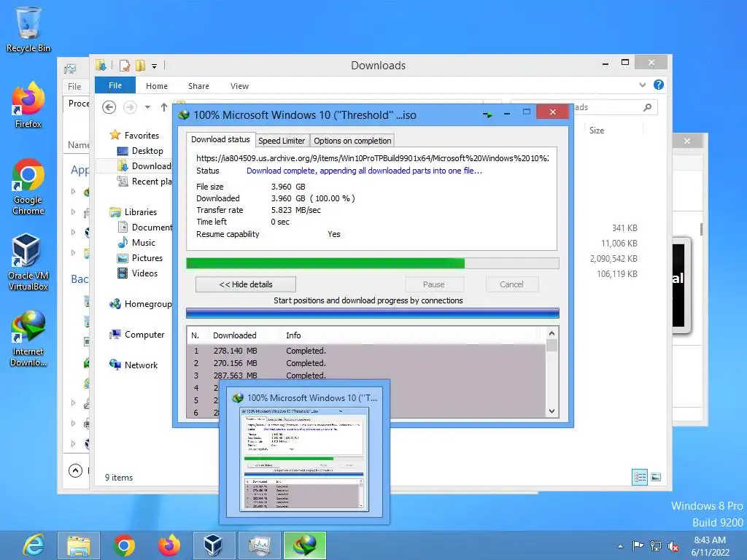Open recent locations dropdown in Explorer
Viewport: 747px width, 560px height.
[x=147, y=107]
